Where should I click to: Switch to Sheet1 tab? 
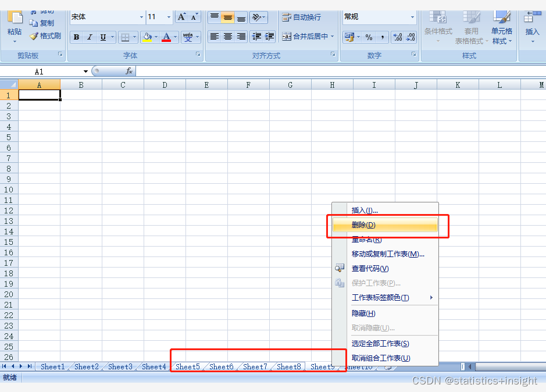[x=52, y=366]
